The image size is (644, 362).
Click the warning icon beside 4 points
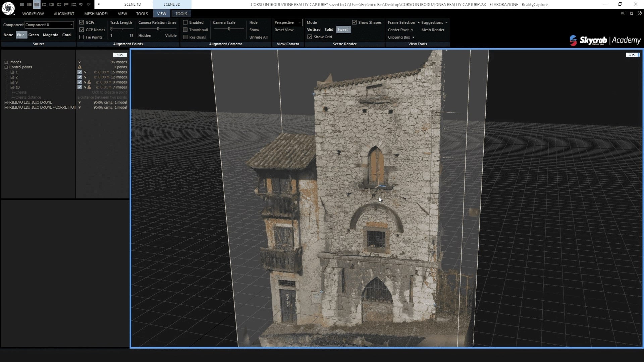[80, 67]
